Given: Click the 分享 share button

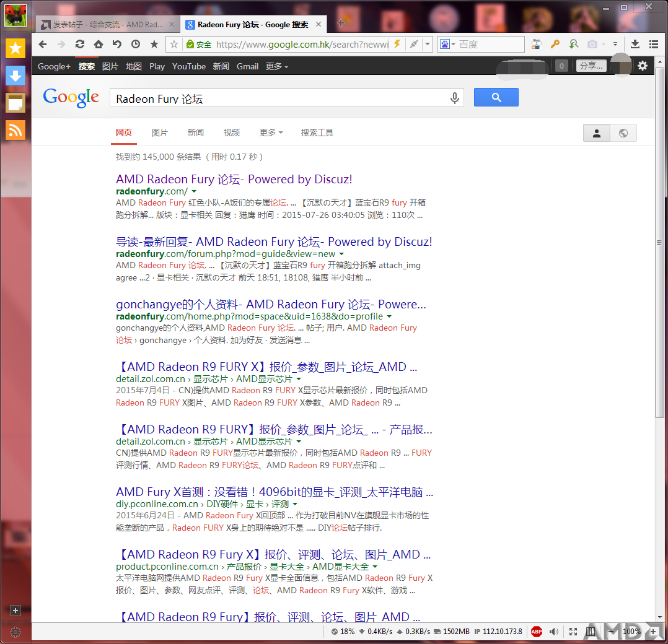Looking at the screenshot, I should pos(591,66).
